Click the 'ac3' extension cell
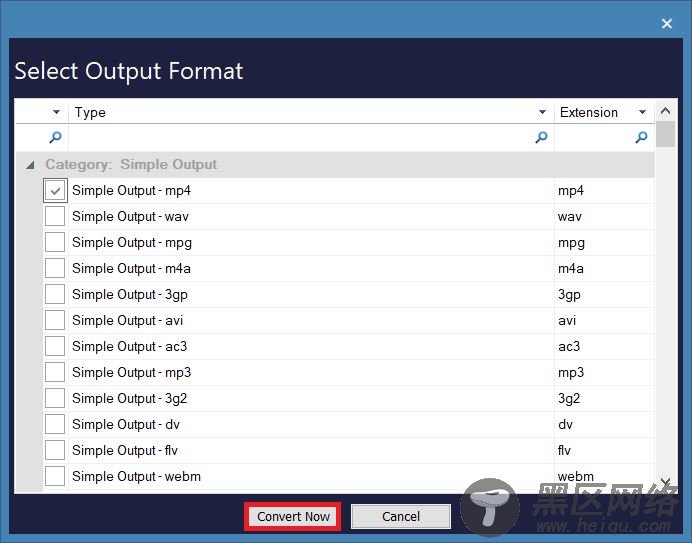The height and width of the screenshot is (543, 692). (604, 347)
